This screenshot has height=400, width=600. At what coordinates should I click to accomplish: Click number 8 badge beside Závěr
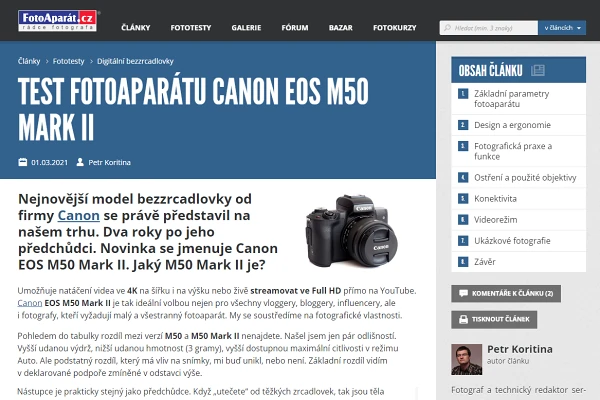pyautogui.click(x=463, y=262)
